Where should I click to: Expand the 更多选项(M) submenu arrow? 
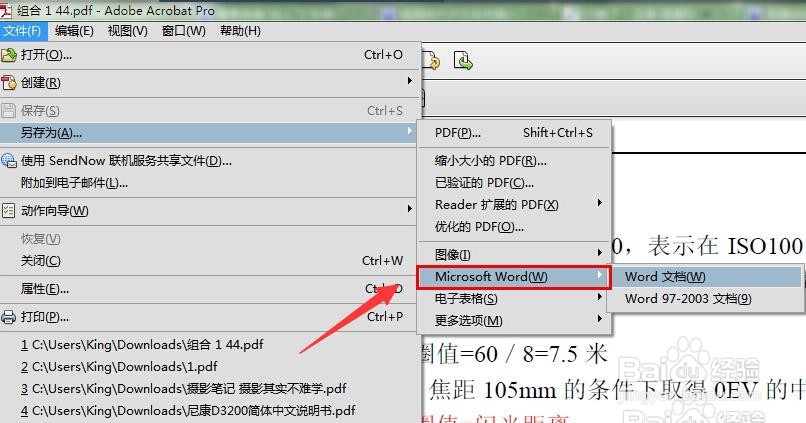pyautogui.click(x=599, y=319)
